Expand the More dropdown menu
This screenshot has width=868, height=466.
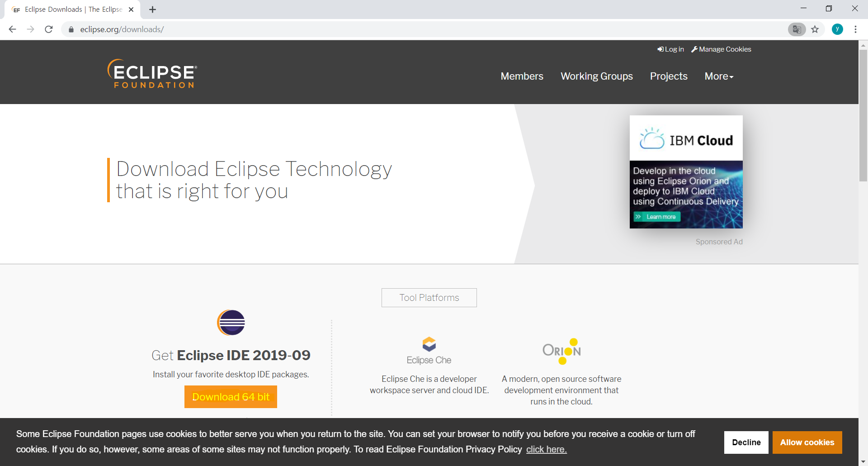[x=719, y=76]
